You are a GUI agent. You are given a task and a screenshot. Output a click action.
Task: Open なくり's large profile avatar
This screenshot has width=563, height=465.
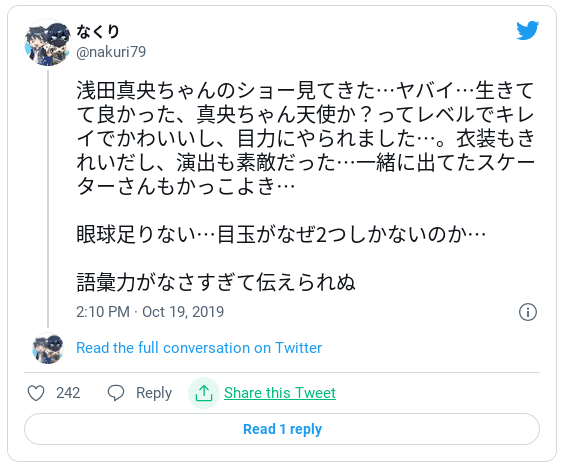tap(48, 43)
